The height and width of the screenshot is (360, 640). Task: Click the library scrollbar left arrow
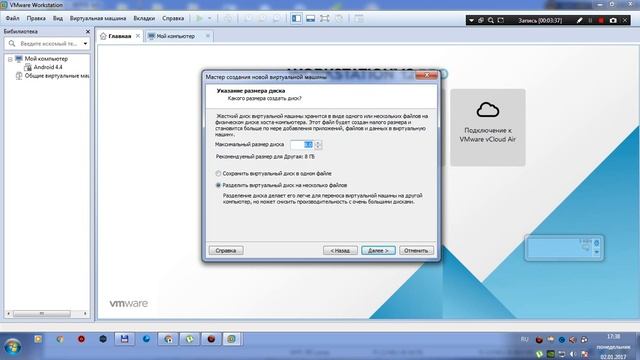[9, 313]
